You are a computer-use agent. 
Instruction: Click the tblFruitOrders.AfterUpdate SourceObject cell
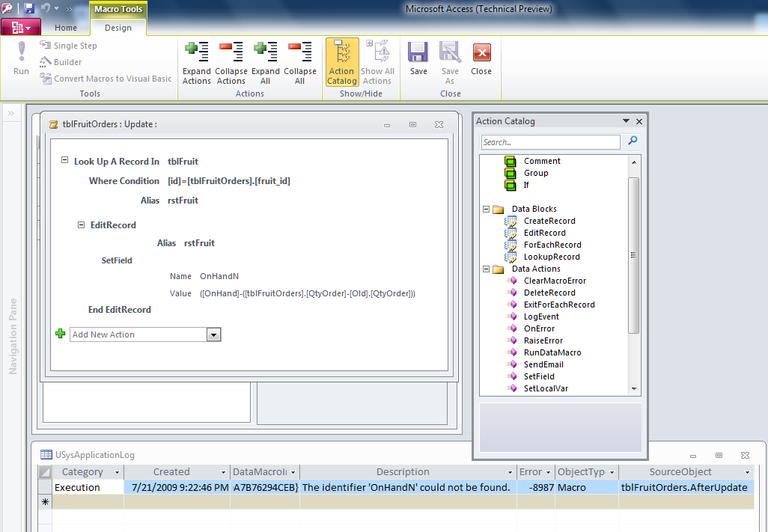(x=685, y=487)
